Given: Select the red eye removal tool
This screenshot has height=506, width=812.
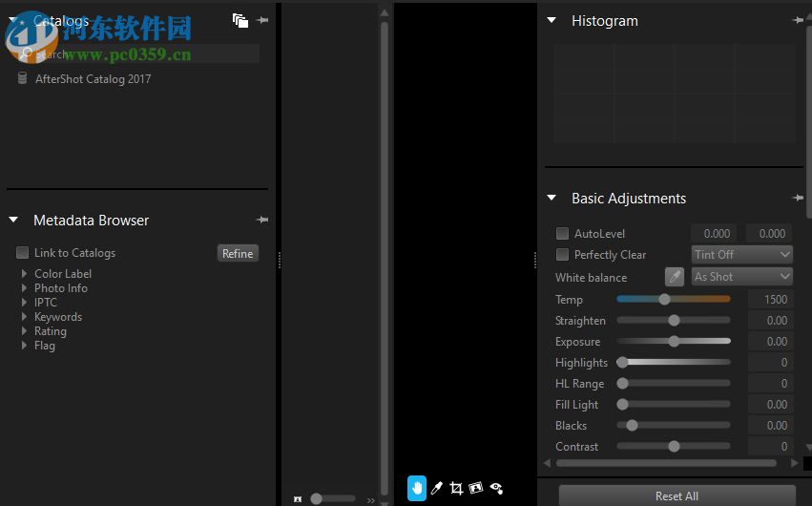Looking at the screenshot, I should tap(496, 488).
